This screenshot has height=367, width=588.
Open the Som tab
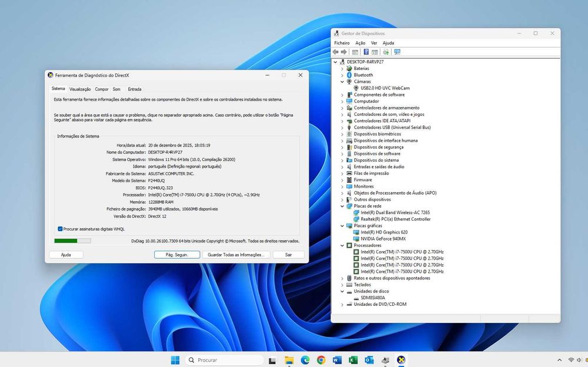(x=116, y=89)
